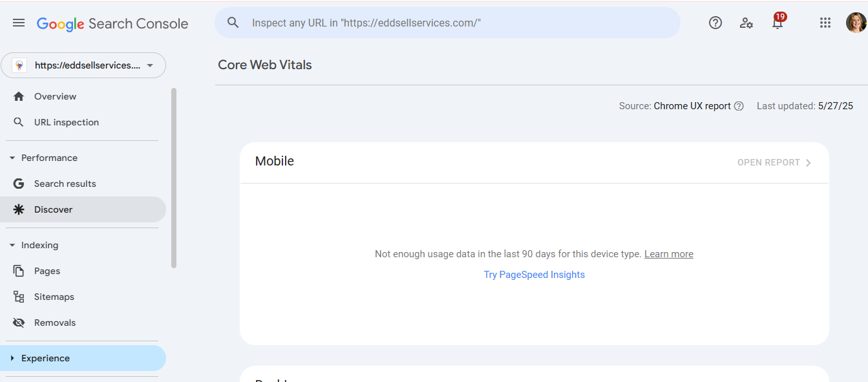Image resolution: width=868 pixels, height=382 pixels.
Task: Click the Core Web Vitals heading
Action: point(265,65)
